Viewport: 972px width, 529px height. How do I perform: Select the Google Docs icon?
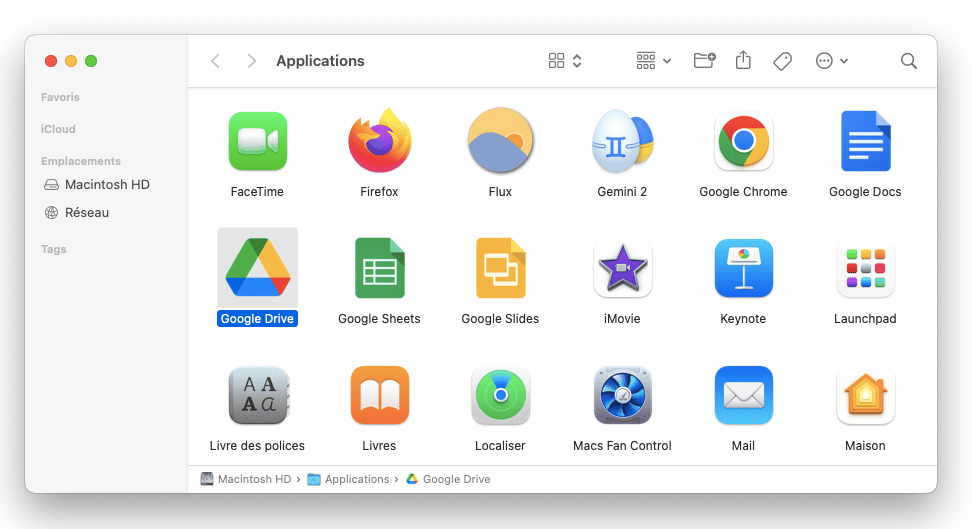coord(865,141)
